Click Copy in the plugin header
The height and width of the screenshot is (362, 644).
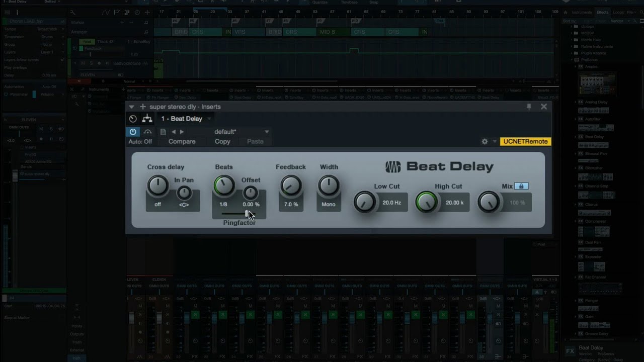222,141
